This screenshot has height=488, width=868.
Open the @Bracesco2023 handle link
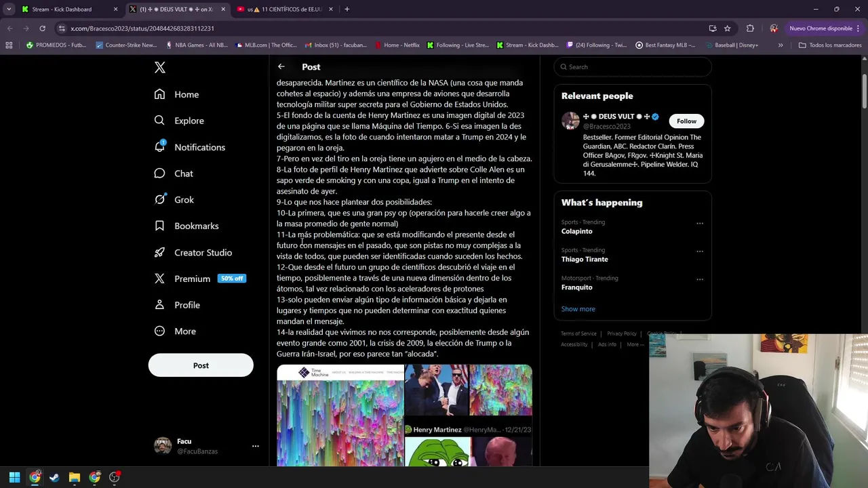[607, 126]
